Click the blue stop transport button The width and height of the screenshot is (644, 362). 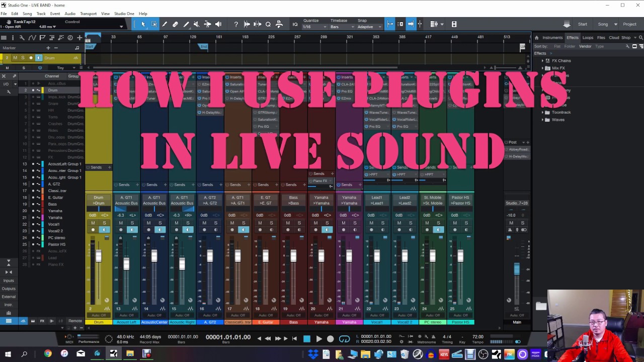click(307, 339)
